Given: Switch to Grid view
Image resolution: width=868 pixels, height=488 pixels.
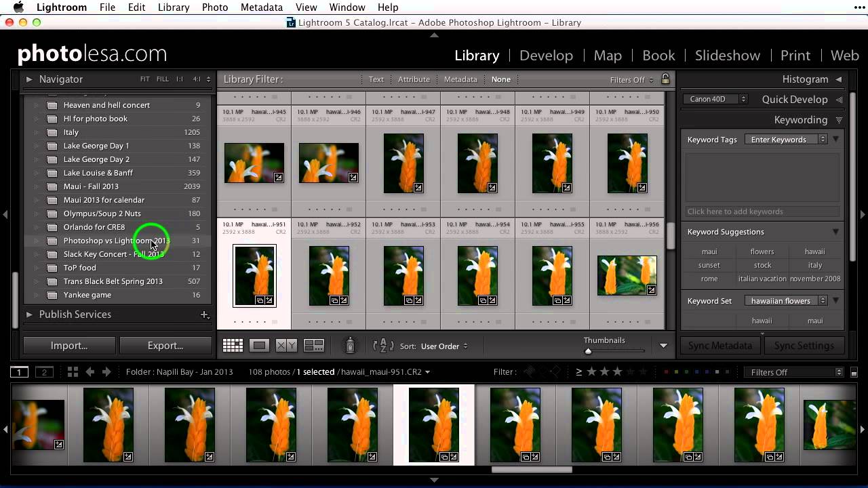Looking at the screenshot, I should click(233, 346).
